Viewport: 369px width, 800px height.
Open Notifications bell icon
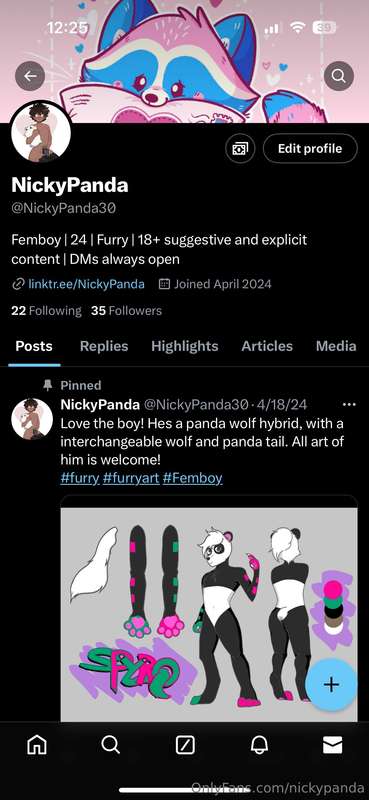coord(259,746)
